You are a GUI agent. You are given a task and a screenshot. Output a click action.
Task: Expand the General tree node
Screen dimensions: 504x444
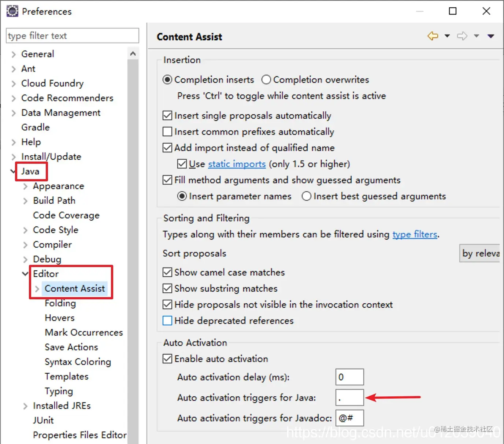(x=14, y=54)
